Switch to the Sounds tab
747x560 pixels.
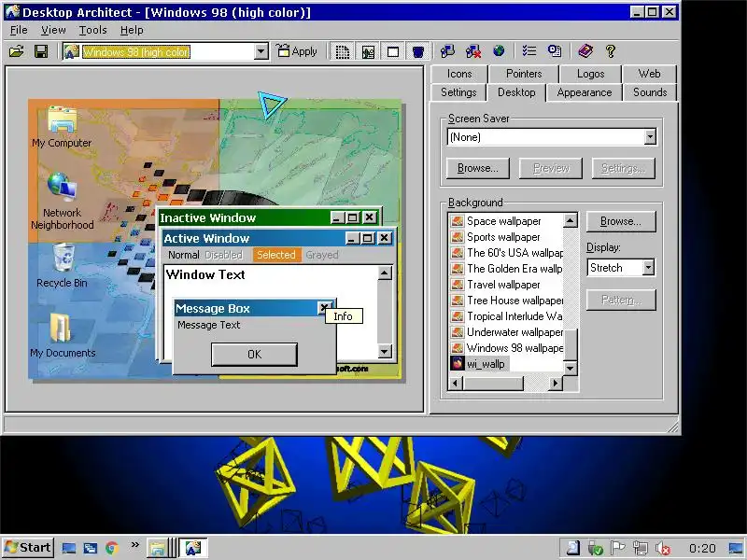(x=650, y=92)
